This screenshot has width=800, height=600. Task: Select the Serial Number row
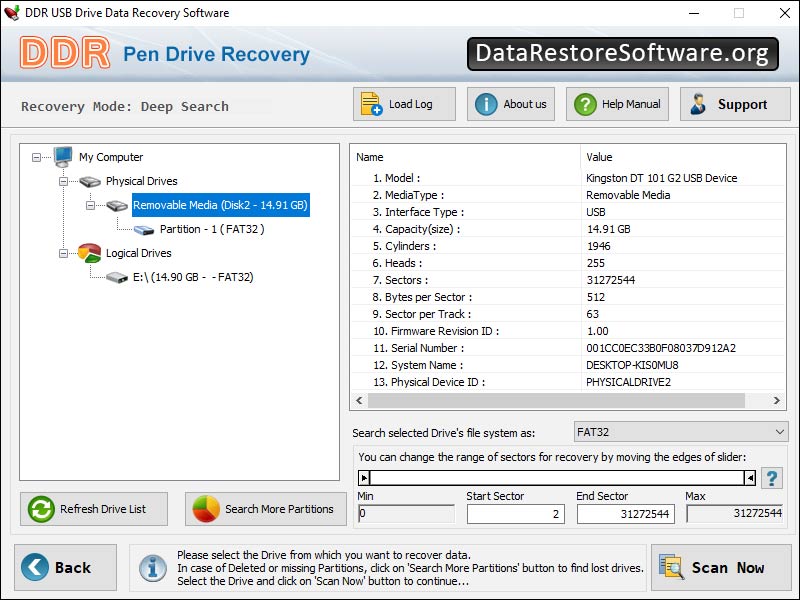[x=568, y=348]
